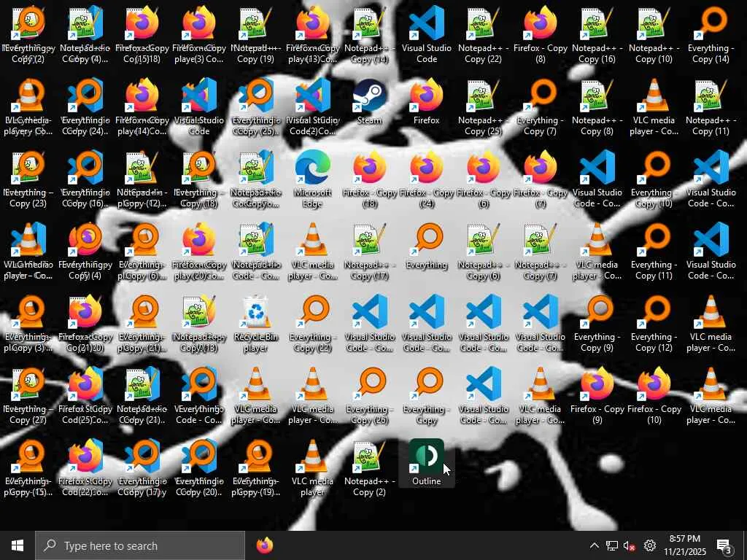Select the Notepad++ - Copy (25) shortcut

[483, 108]
